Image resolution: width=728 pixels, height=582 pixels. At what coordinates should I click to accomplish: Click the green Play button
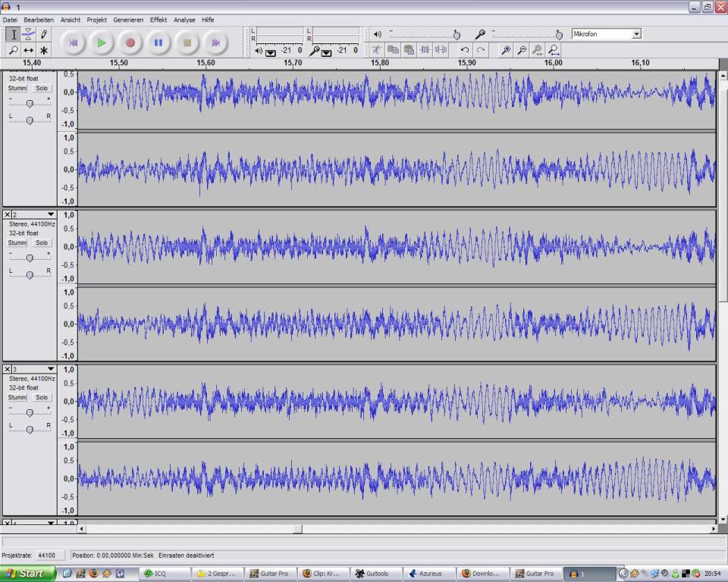click(102, 42)
